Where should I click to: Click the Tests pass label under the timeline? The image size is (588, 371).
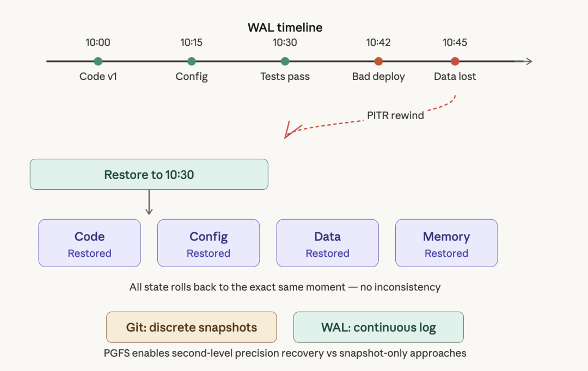[x=285, y=77]
